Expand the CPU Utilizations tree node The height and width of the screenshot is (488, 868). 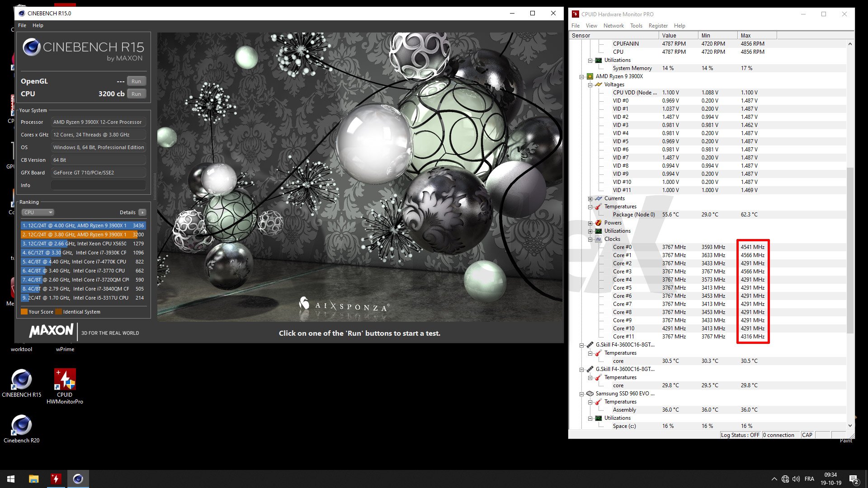(x=590, y=231)
